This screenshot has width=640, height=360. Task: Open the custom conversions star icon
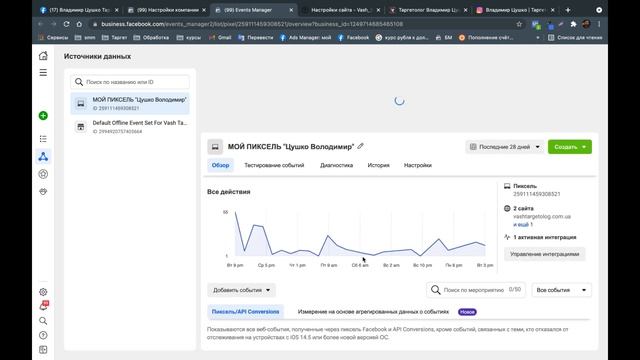pyautogui.click(x=43, y=174)
